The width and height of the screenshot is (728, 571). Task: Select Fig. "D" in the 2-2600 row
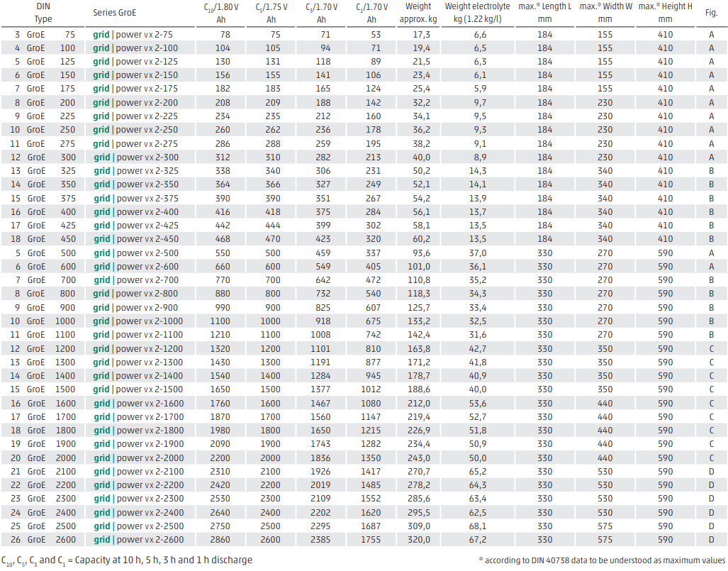click(x=711, y=540)
